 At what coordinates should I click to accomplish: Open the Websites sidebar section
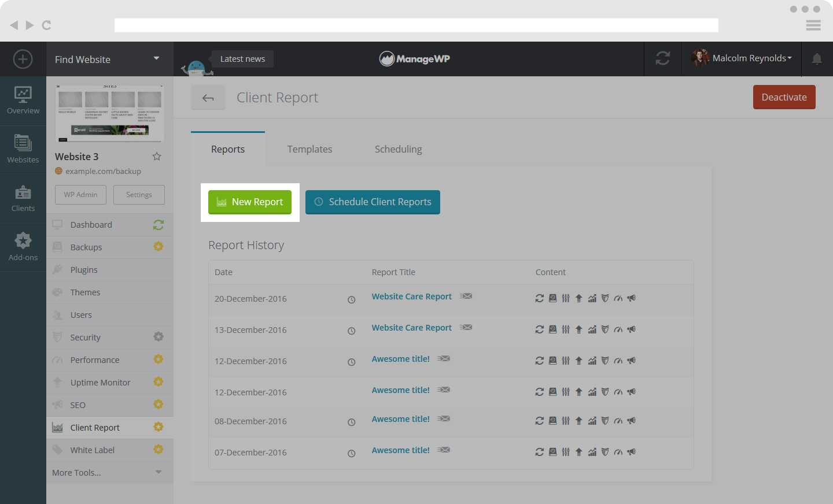(23, 149)
